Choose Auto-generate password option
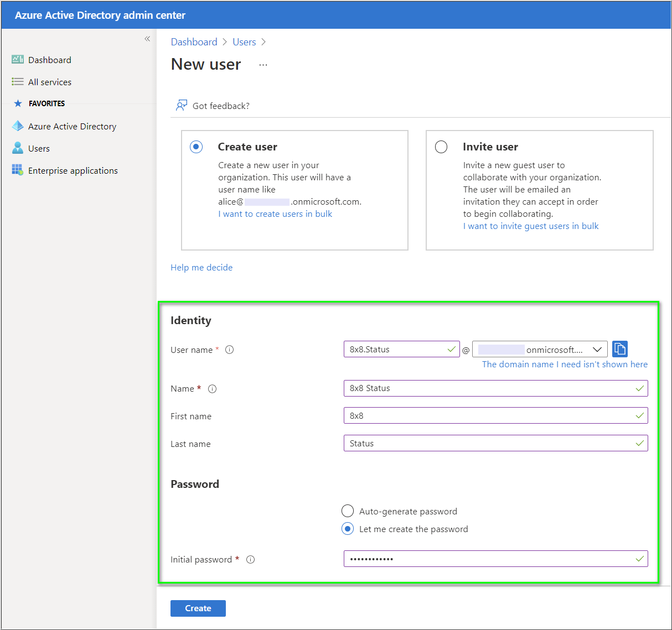 (348, 511)
